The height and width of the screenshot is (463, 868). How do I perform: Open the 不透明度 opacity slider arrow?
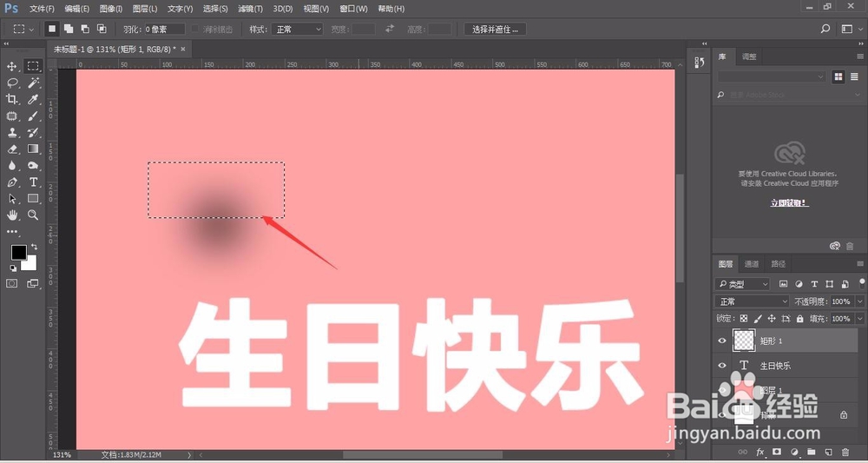pyautogui.click(x=859, y=301)
